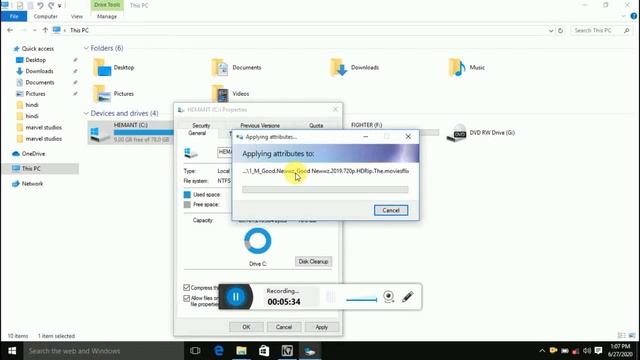This screenshot has width=640, height=360.
Task: Open the File menu in Explorer
Action: click(x=14, y=16)
